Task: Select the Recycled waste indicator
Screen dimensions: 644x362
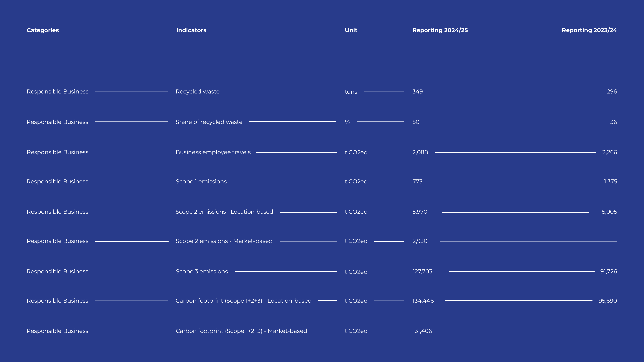Action: [x=198, y=92]
